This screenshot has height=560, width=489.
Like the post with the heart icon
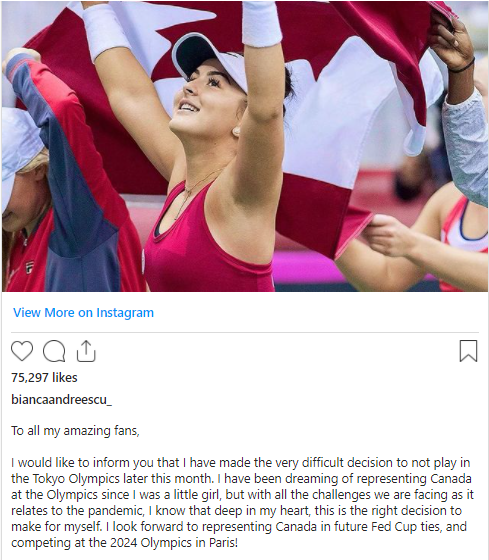[22, 351]
